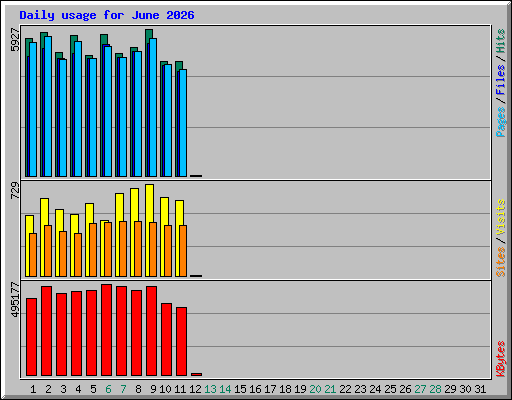Image resolution: width=512 pixels, height=400 pixels.
Task: Select the 729 axis value
Action: coord(15,191)
